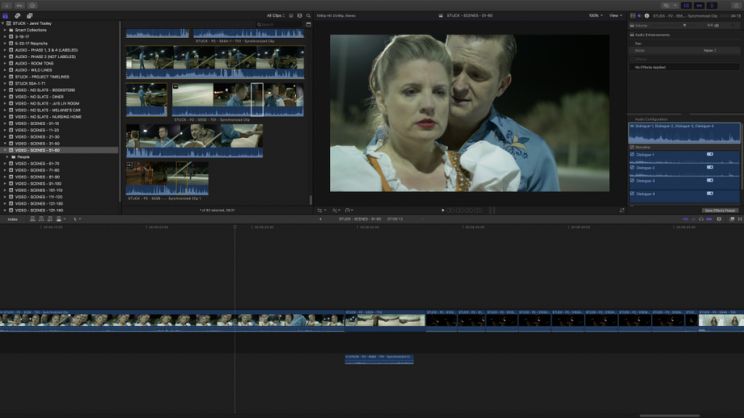Screen dimensions: 744x418
Task: Select the People keyword folder
Action: coord(23,157)
